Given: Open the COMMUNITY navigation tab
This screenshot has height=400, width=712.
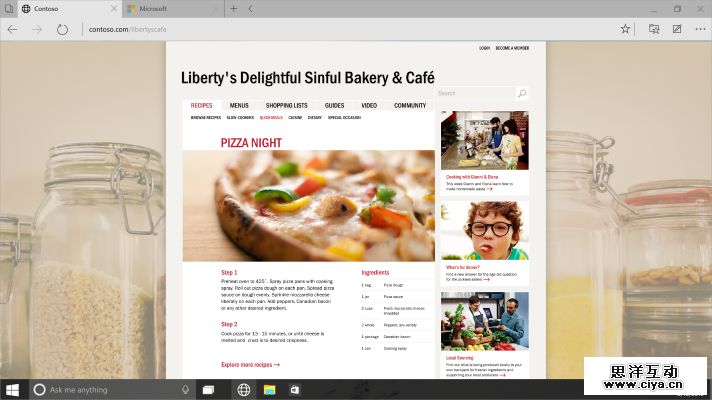Looking at the screenshot, I should [410, 105].
